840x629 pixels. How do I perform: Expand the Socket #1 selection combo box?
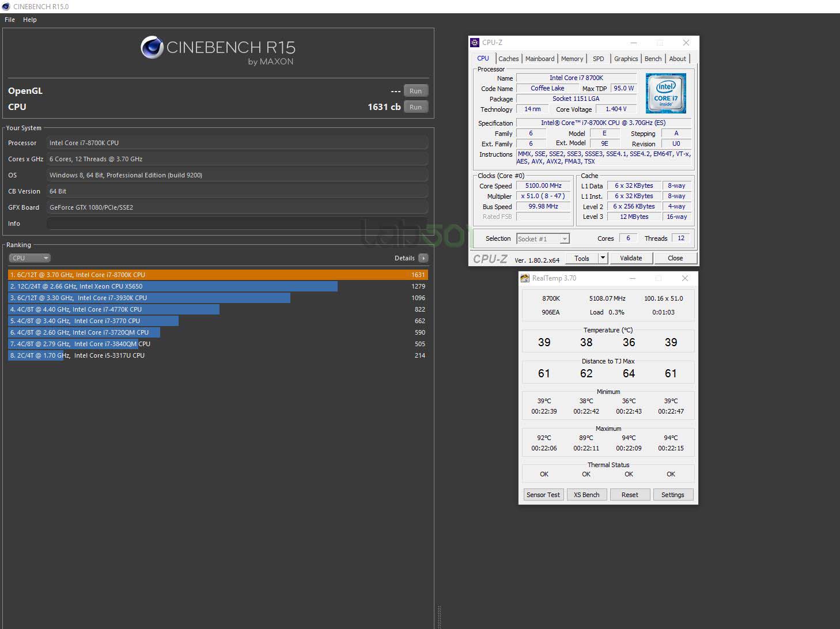point(543,238)
